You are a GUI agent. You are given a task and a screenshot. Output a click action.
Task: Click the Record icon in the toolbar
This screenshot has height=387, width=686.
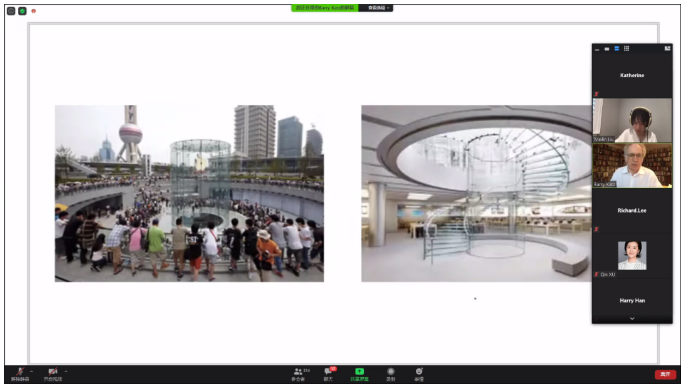[x=391, y=374]
